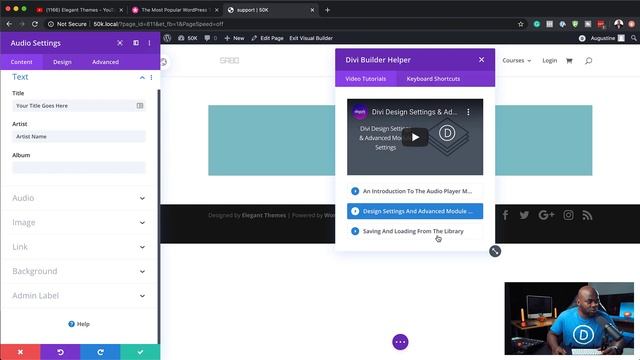The height and width of the screenshot is (360, 640).
Task: Switch to the Design tab
Action: point(62,62)
